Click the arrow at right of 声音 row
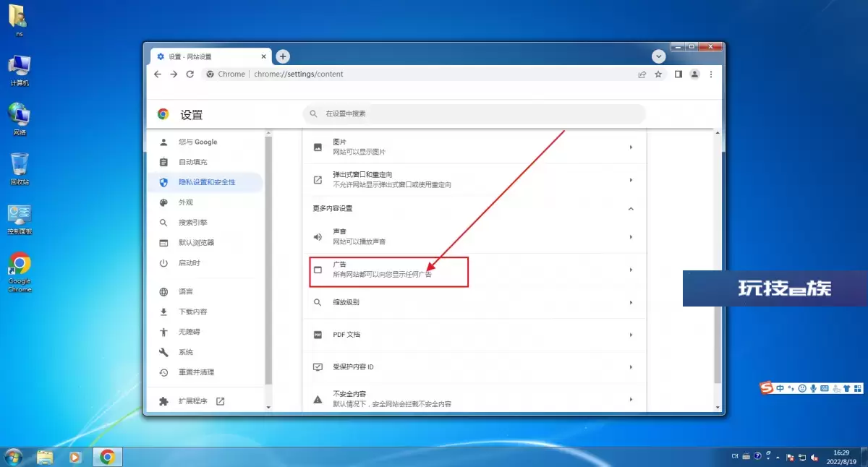Viewport: 868px width, 467px height. coord(631,236)
